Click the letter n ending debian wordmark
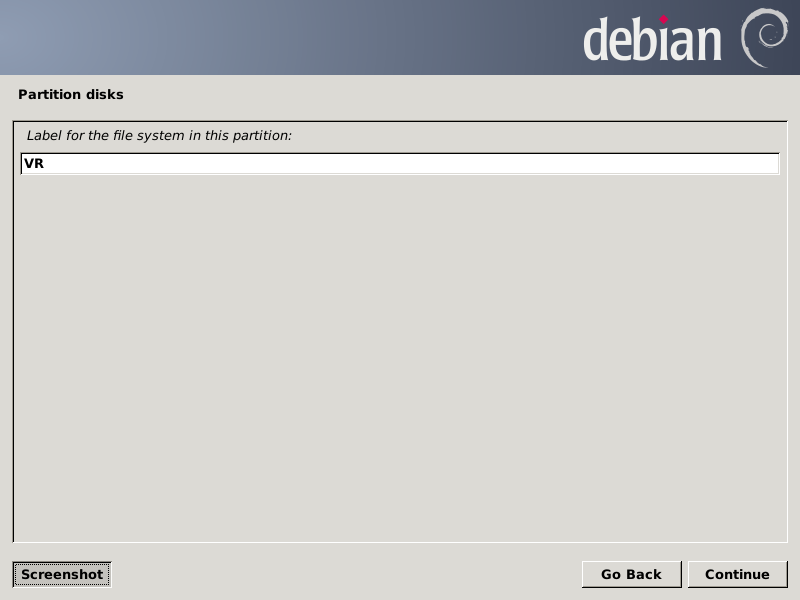 pos(709,45)
